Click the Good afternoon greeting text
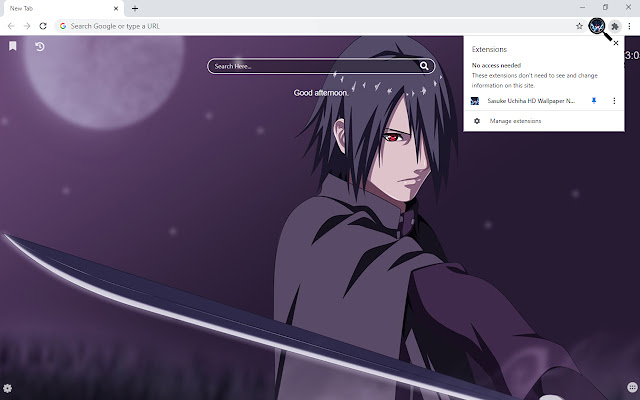Image resolution: width=640 pixels, height=400 pixels. [x=321, y=93]
